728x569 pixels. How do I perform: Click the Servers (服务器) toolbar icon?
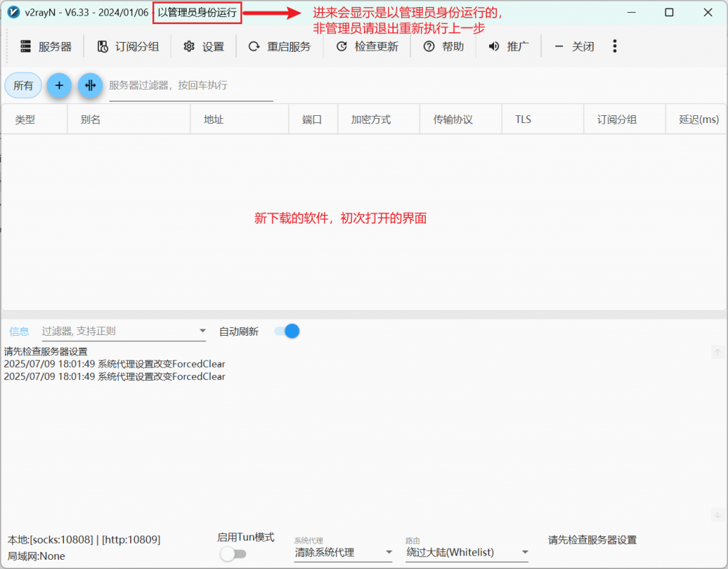pos(26,47)
